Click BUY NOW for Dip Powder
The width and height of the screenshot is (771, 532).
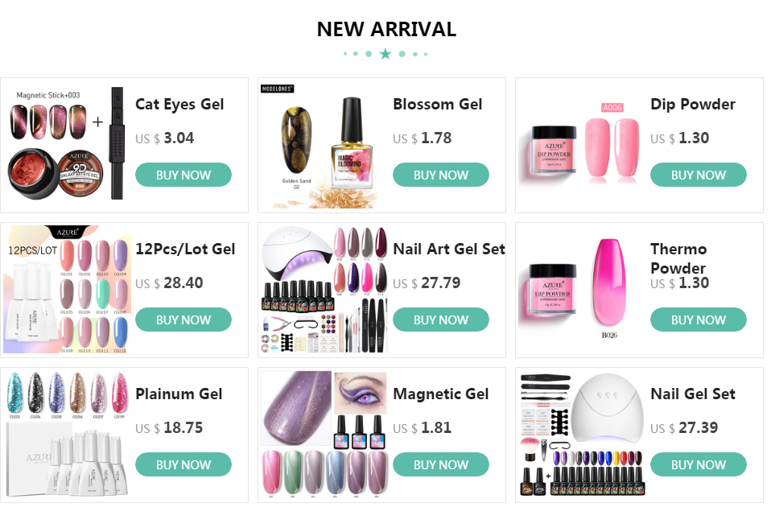click(x=699, y=175)
